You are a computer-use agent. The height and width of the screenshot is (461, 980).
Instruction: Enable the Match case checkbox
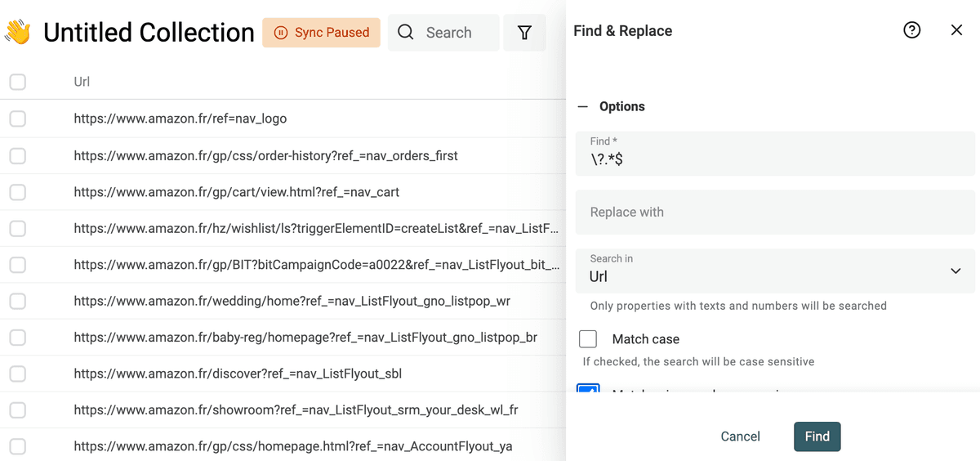pos(588,338)
